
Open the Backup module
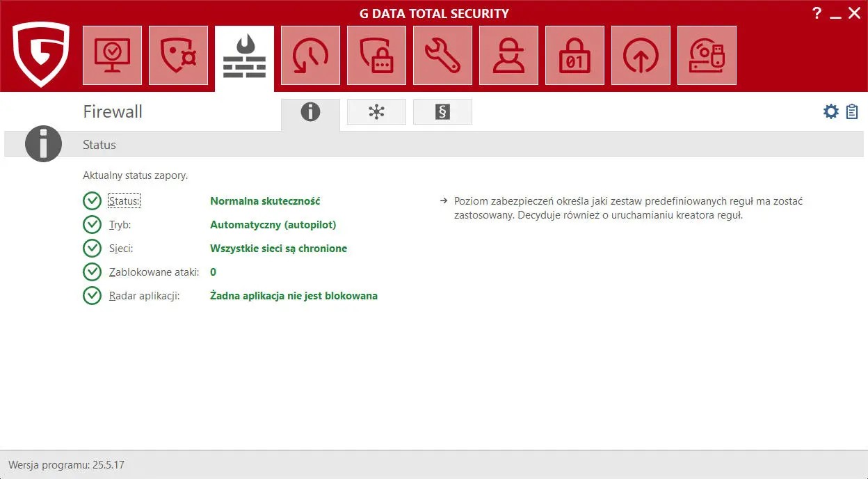pyautogui.click(x=641, y=55)
